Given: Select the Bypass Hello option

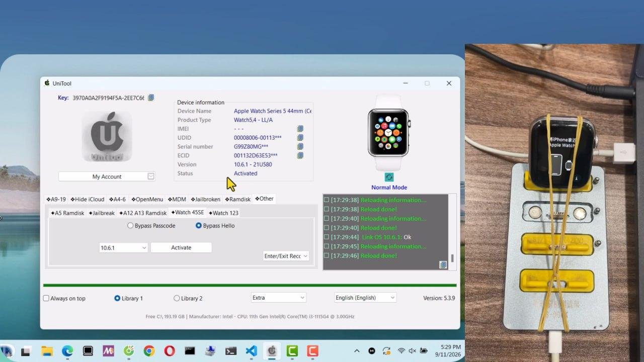Looking at the screenshot, I should (x=215, y=226).
